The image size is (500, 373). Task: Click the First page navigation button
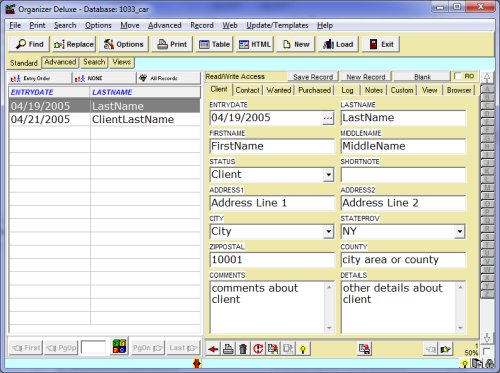26,348
